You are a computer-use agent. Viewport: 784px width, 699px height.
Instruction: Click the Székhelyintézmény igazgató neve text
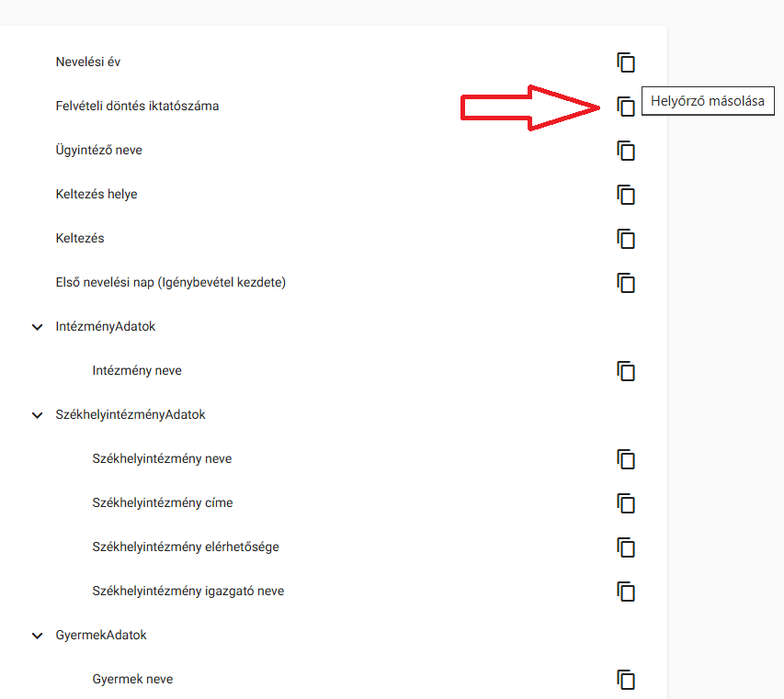[x=188, y=591]
